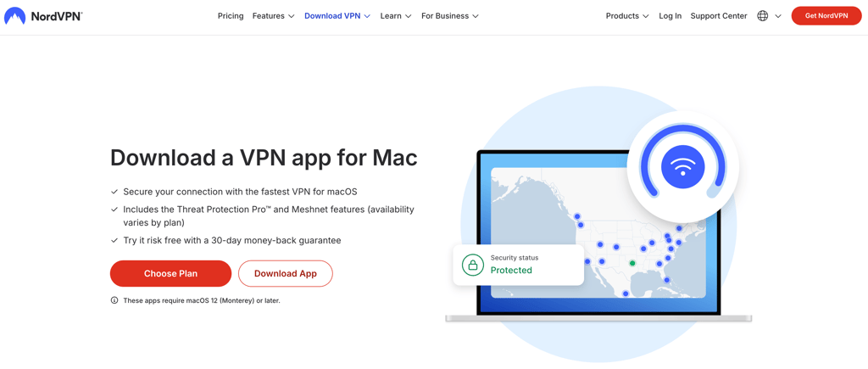
Task: Click the red Choose Plan button
Action: 170,274
